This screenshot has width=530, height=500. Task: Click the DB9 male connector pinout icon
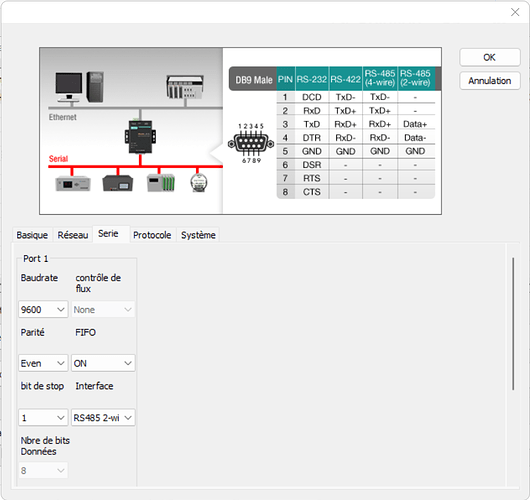(x=251, y=143)
